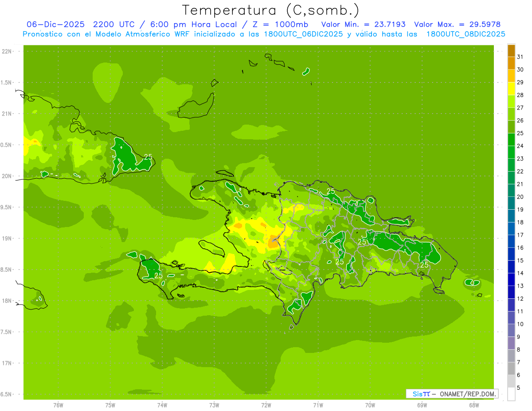Click colorbar label "10"

(520, 324)
